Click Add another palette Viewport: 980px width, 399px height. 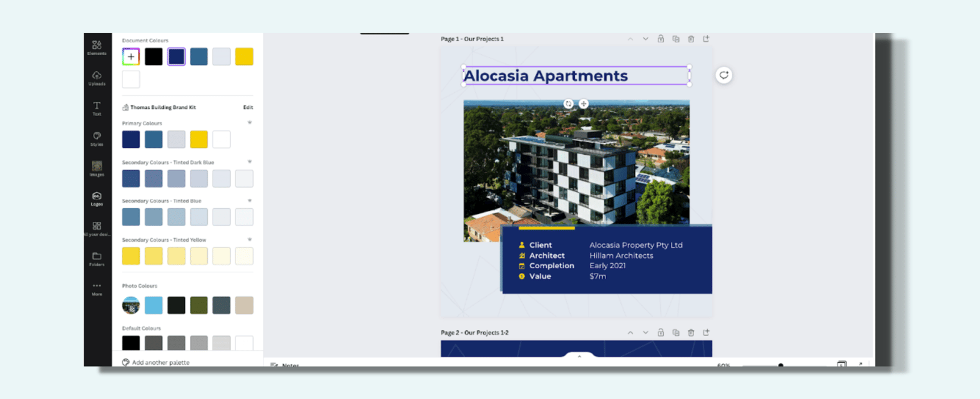click(155, 362)
